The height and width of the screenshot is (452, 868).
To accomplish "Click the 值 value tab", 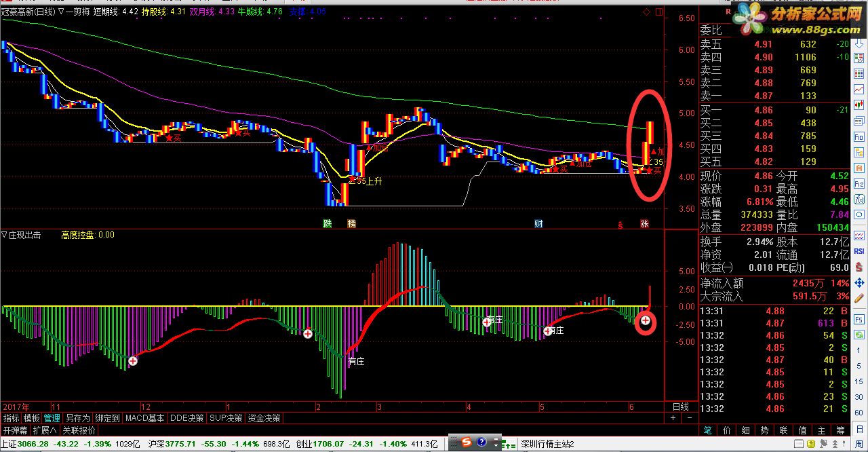I will click(802, 430).
